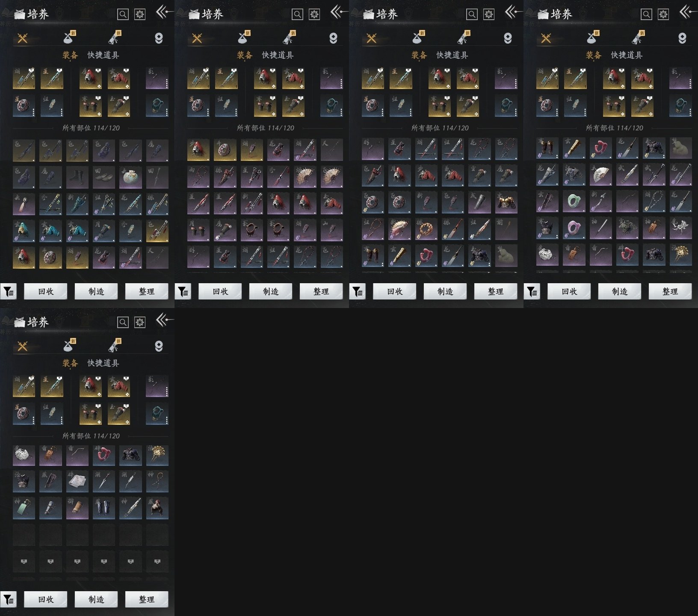
Task: Open search icon above the locked-slots inventory
Action: click(123, 322)
